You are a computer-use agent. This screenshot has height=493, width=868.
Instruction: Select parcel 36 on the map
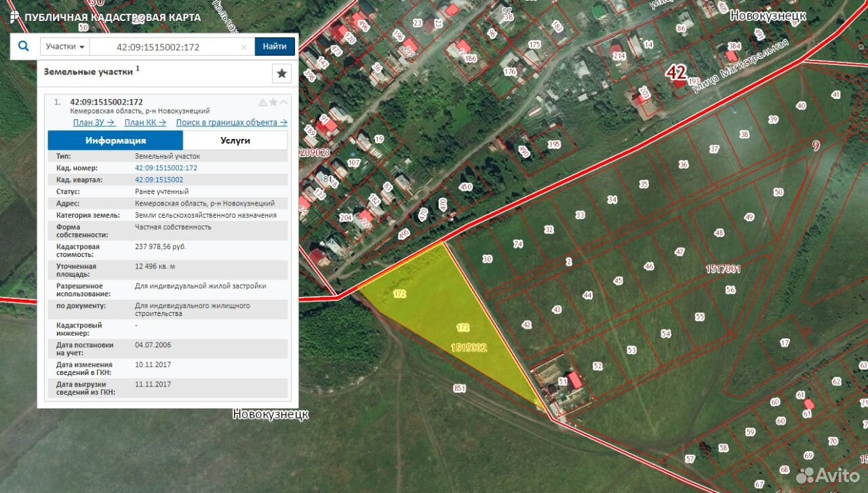pos(684,165)
